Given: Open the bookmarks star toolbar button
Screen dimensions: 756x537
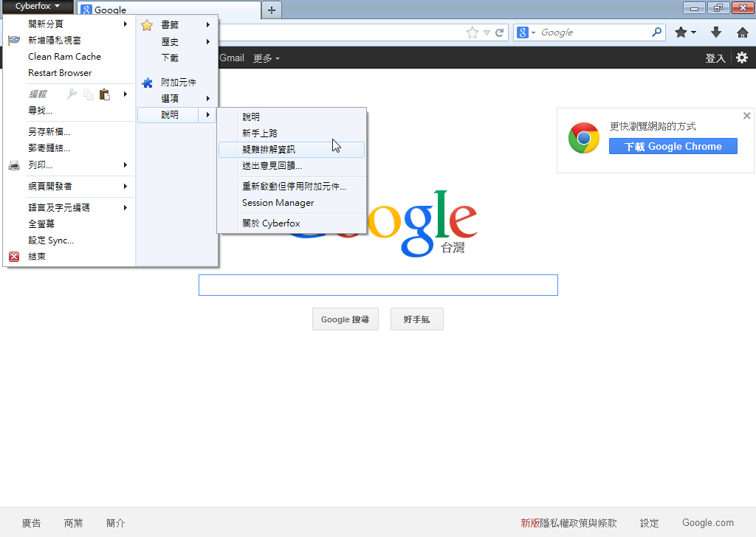Looking at the screenshot, I should 680,32.
